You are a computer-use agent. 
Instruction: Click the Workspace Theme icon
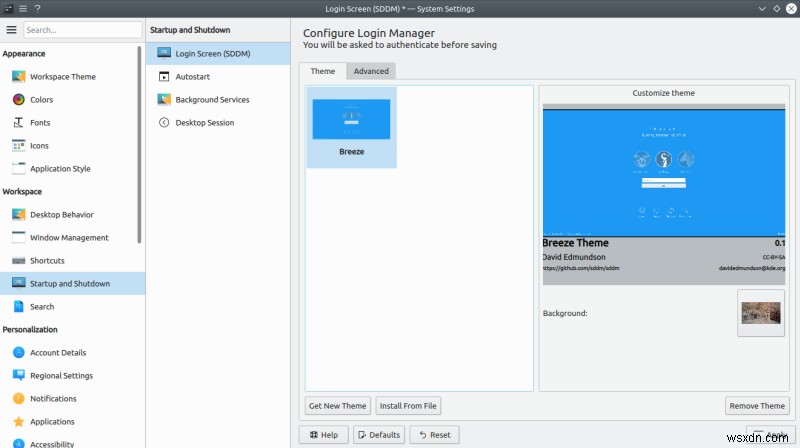(x=19, y=77)
